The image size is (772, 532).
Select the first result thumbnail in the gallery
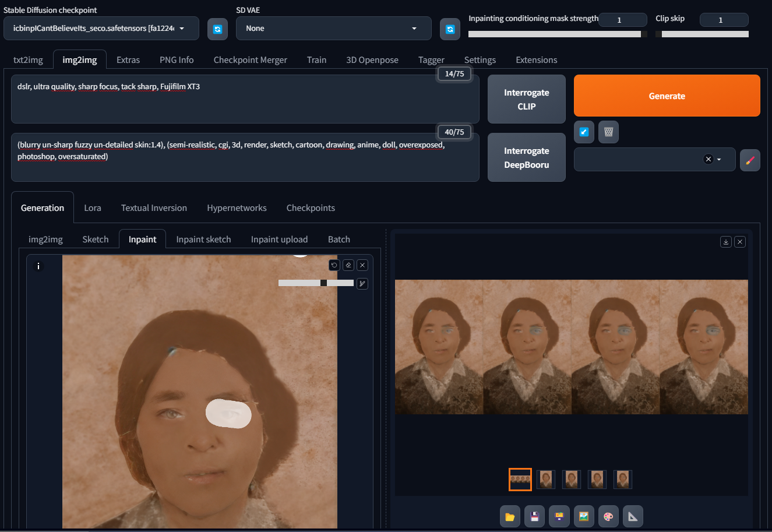pos(520,479)
